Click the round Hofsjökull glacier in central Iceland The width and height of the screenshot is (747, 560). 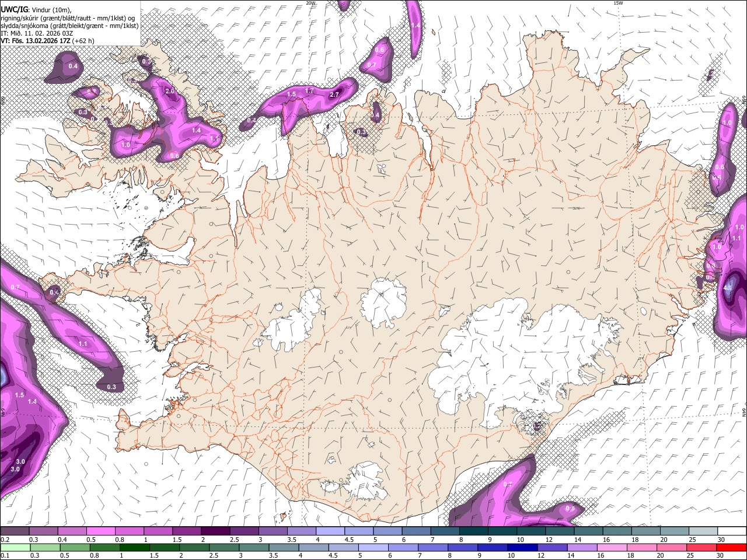click(x=383, y=302)
